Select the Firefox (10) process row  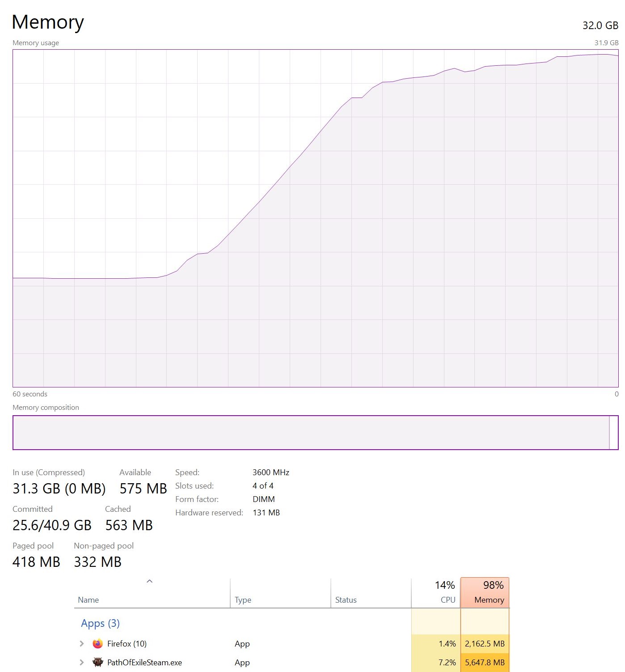click(291, 643)
